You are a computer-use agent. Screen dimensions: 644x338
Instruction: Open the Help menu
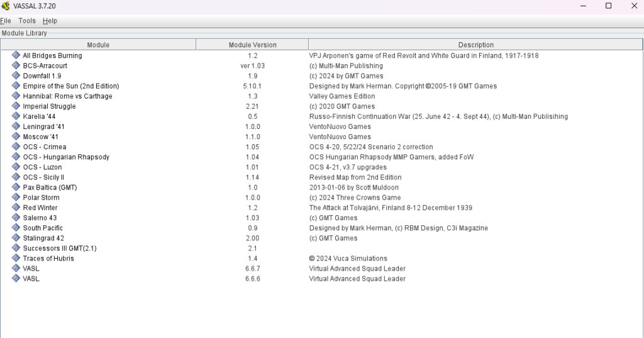pos(50,21)
